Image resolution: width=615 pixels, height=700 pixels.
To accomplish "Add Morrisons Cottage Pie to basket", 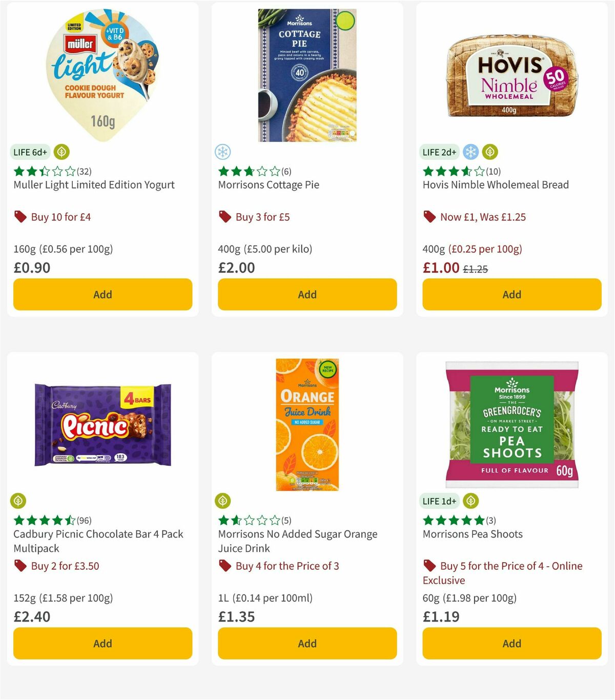I will pyautogui.click(x=307, y=294).
